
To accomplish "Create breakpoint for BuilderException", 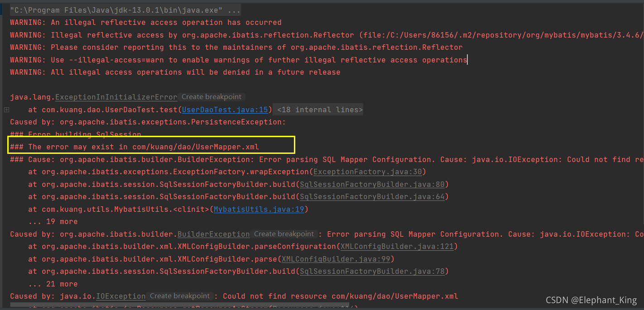I will (x=284, y=234).
